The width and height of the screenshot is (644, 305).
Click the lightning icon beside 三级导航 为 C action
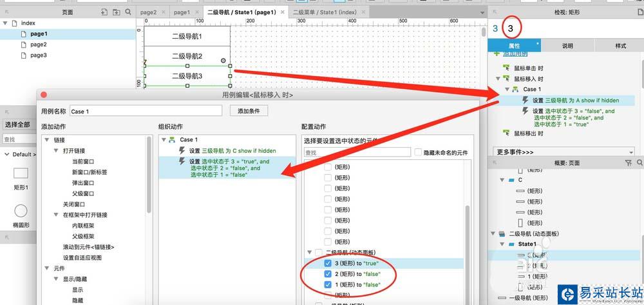[x=182, y=150]
